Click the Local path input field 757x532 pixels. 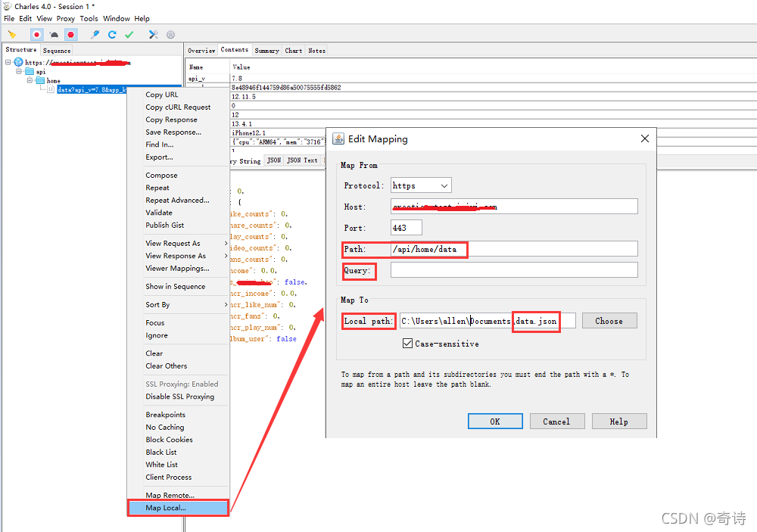pyautogui.click(x=488, y=321)
